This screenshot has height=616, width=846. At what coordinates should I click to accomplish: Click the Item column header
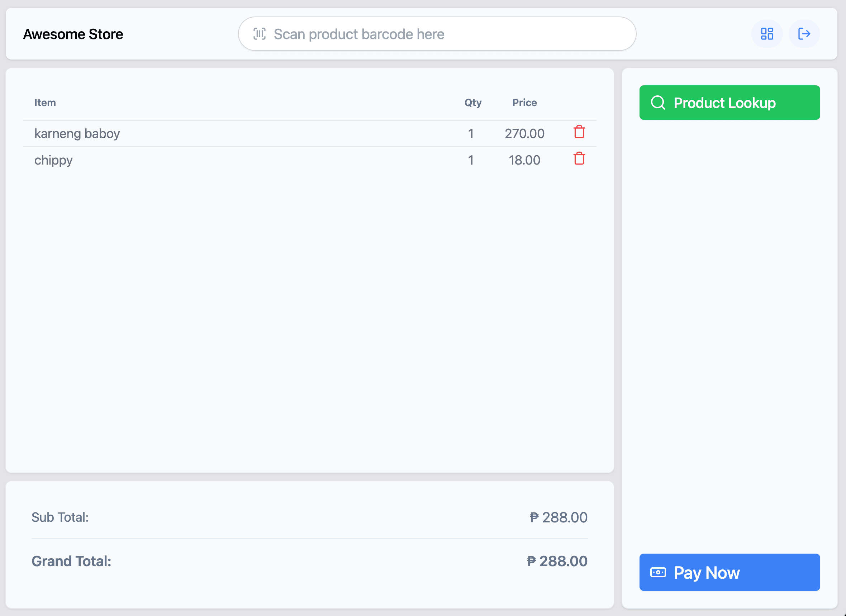(45, 103)
